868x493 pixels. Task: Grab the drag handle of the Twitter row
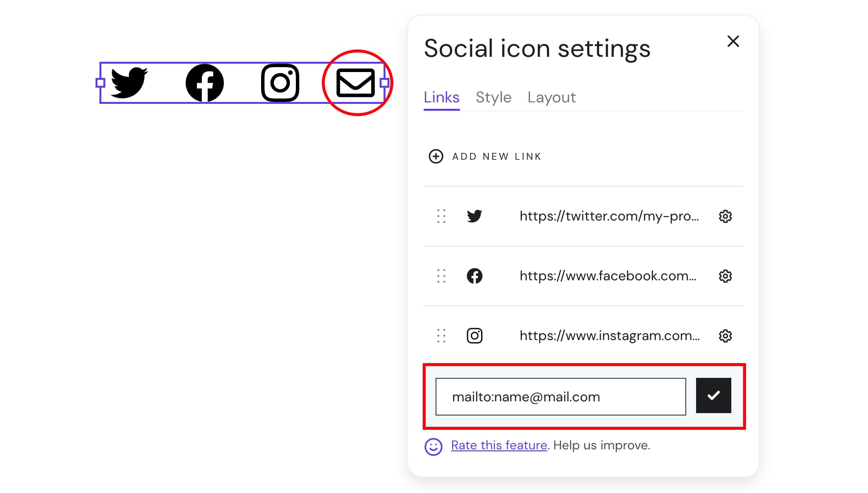[441, 216]
